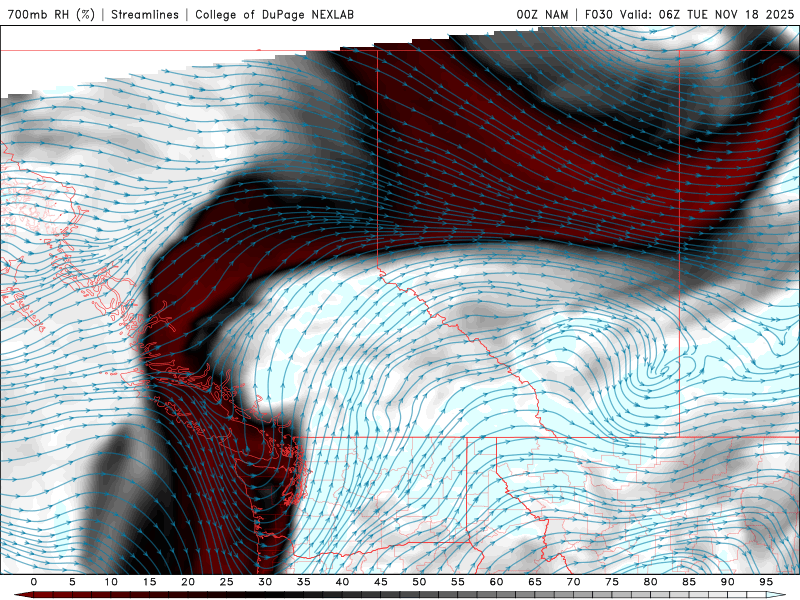Click the "80" value on the colorbar scale
This screenshot has height=600, width=800.
(650, 582)
